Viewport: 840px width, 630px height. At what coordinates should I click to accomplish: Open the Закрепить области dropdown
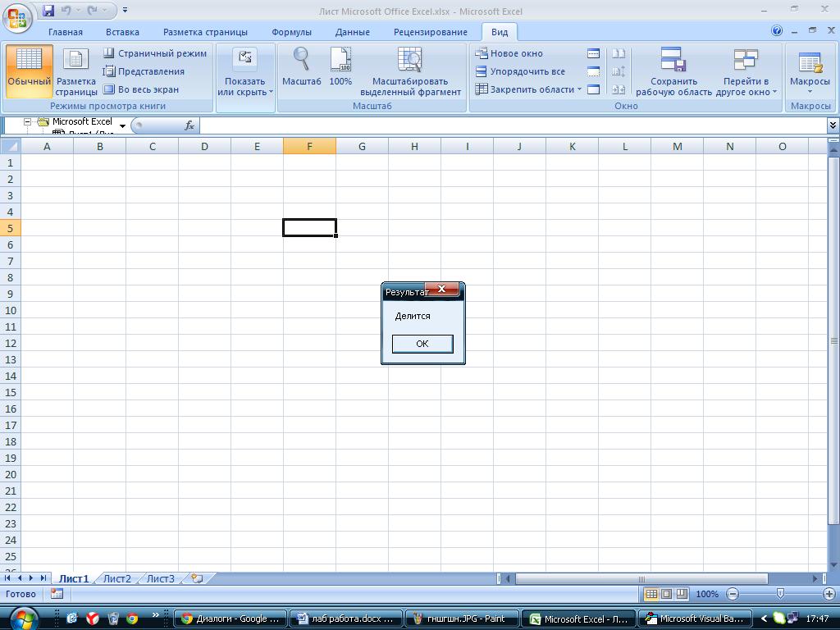(528, 89)
